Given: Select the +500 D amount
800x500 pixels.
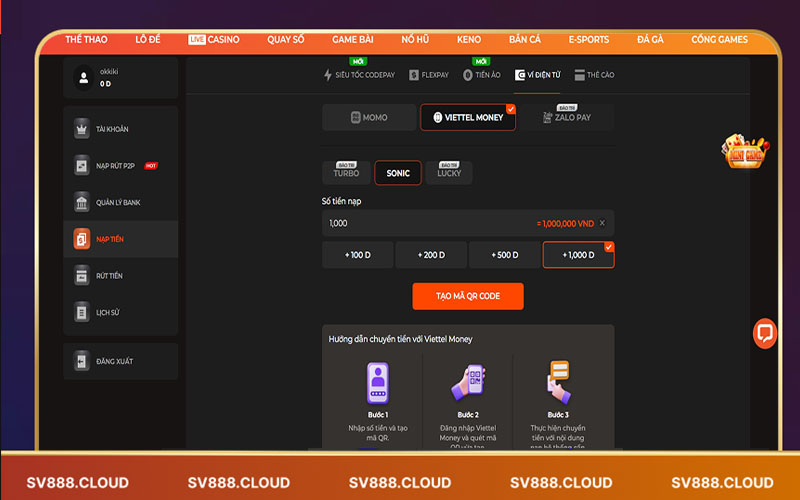Looking at the screenshot, I should pos(505,255).
